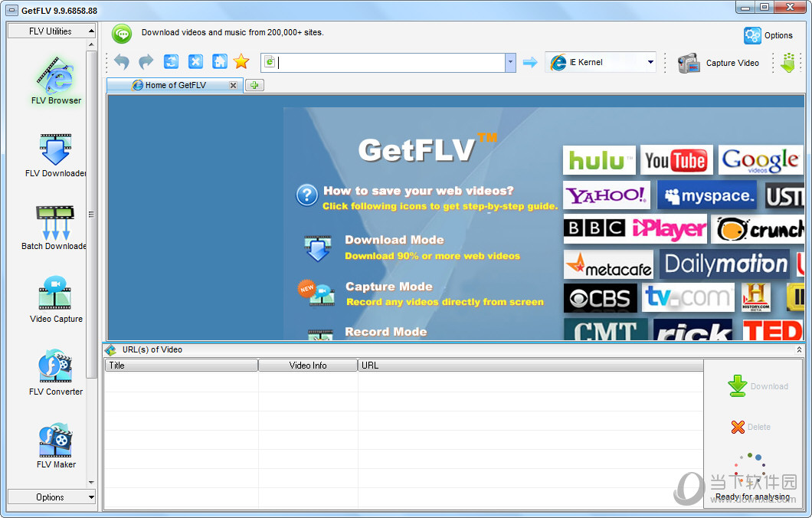Click the sidebar scroll up arrow

[x=92, y=44]
